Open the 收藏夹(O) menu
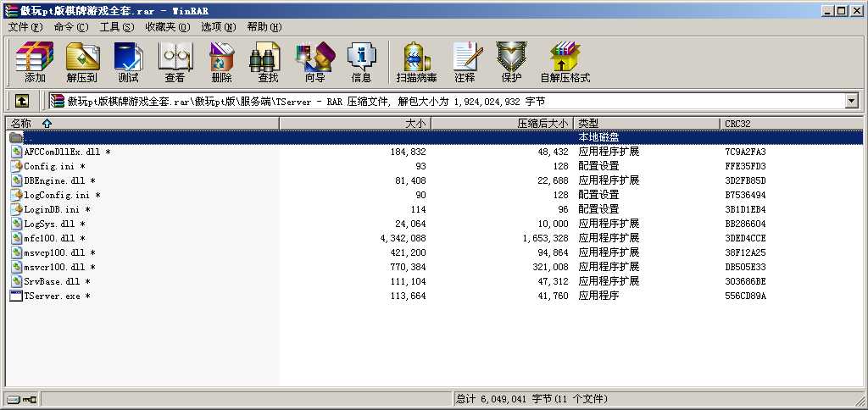This screenshot has width=868, height=410. click(x=168, y=26)
